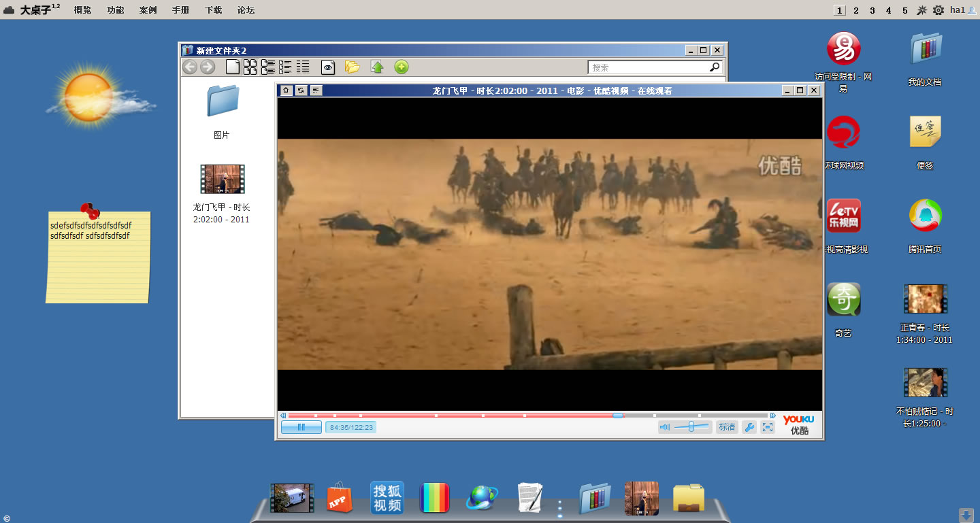This screenshot has height=523, width=980.
Task: Open the 标清 video quality selector
Action: [727, 427]
